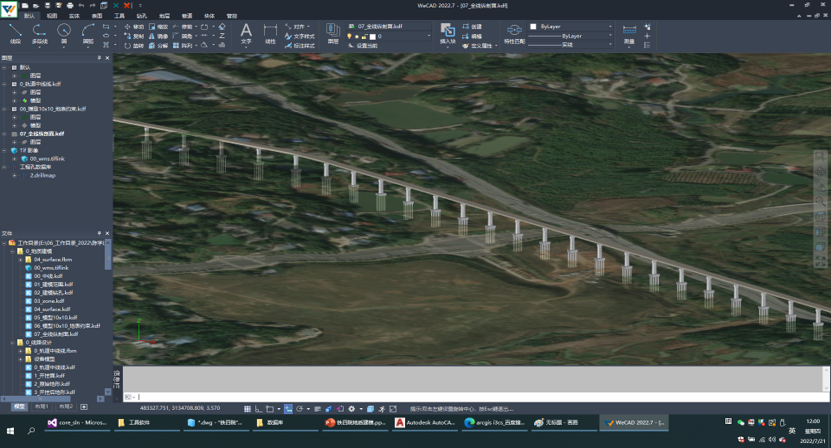Viewport: 831px width, 448px height.
Task: Click the red X icon in quick access bar
Action: coord(127,5)
